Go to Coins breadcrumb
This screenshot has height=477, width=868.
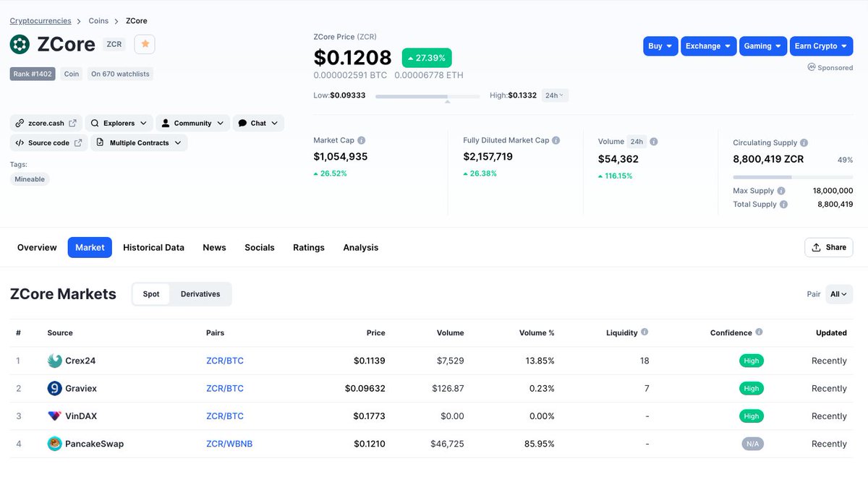[x=98, y=21]
